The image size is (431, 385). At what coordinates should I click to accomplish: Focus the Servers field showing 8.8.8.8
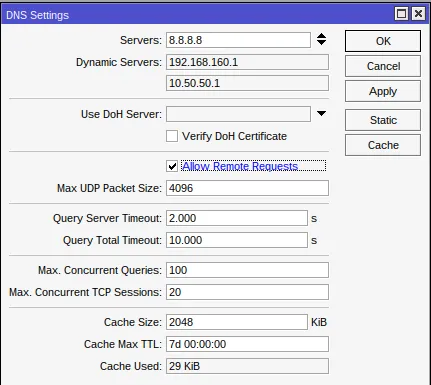click(x=238, y=40)
